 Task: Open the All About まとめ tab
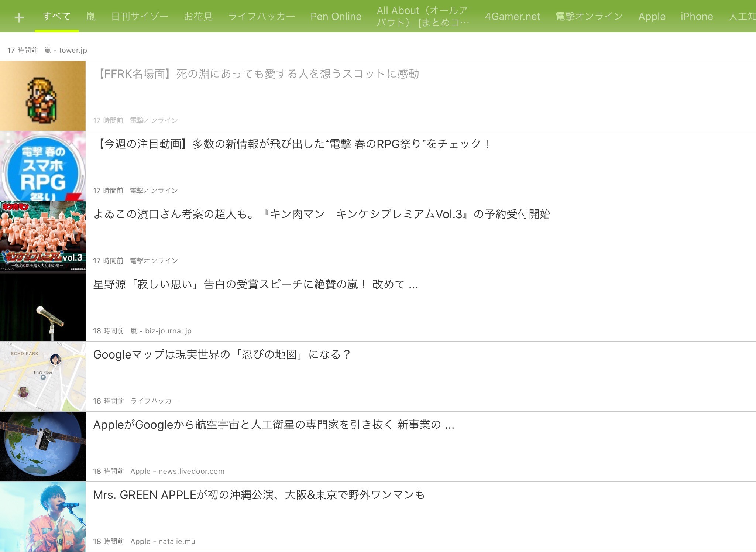(x=423, y=16)
